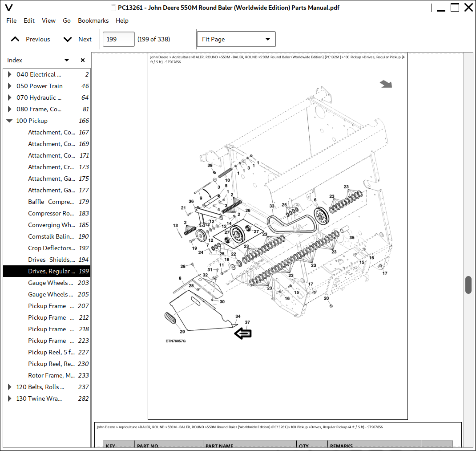Image resolution: width=476 pixels, height=451 pixels.
Task: Open Gauge Wheels entry page 205
Action: (47, 294)
